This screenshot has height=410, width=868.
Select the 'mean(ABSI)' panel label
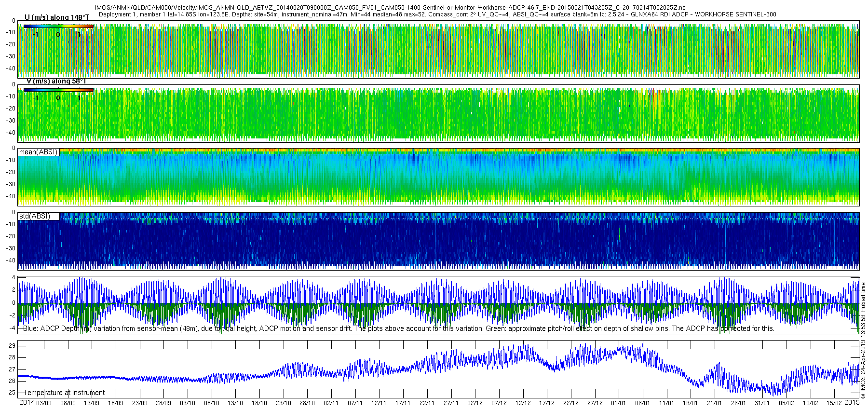point(39,152)
